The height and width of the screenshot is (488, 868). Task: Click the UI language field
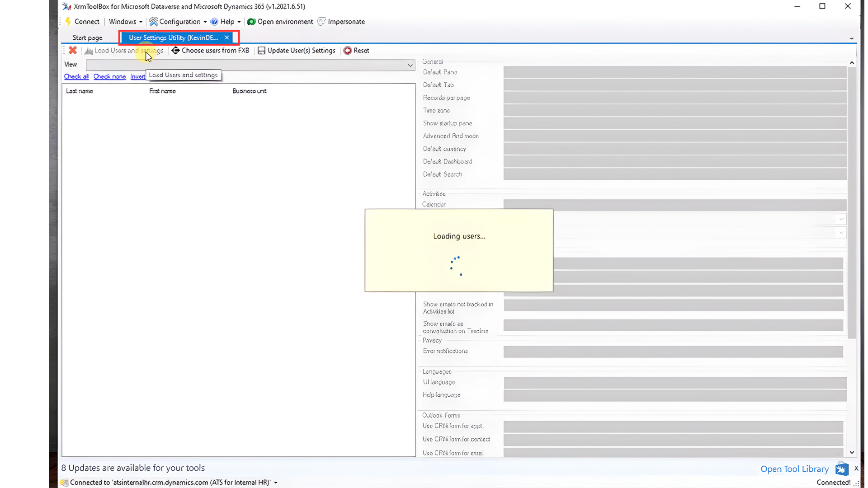675,383
